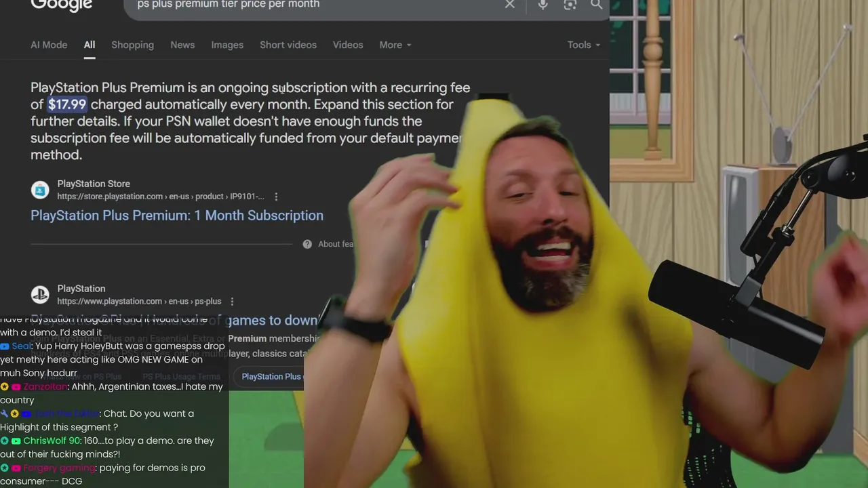Open the PlayStation ps-plus result options menu

(x=232, y=302)
